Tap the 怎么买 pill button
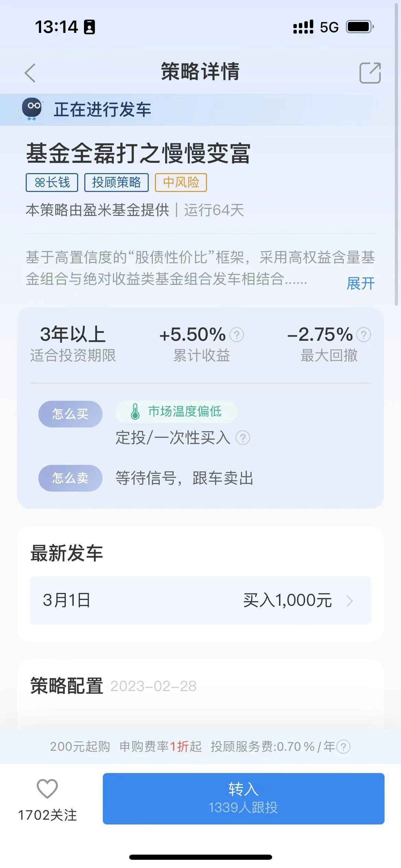The image size is (401, 868). [x=70, y=414]
